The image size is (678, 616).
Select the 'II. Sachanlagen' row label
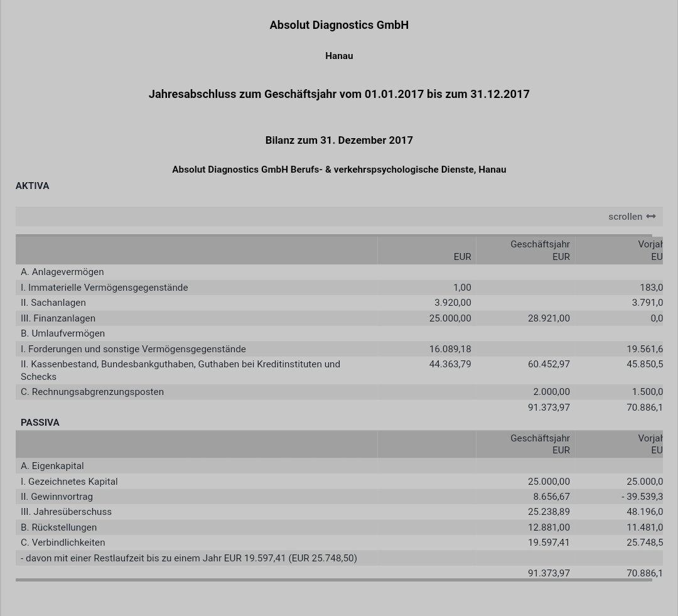pos(53,303)
